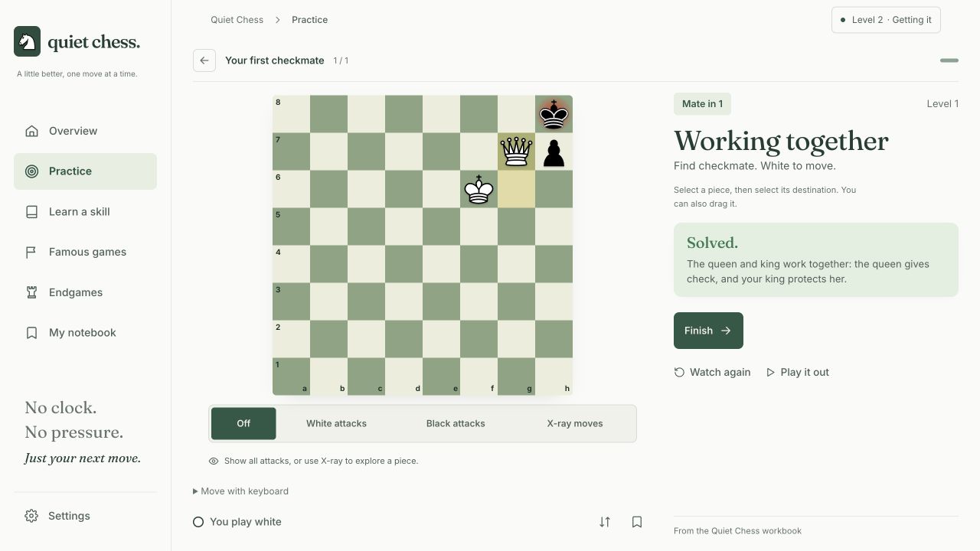
Task: Click the Level 1 label
Action: pos(942,104)
